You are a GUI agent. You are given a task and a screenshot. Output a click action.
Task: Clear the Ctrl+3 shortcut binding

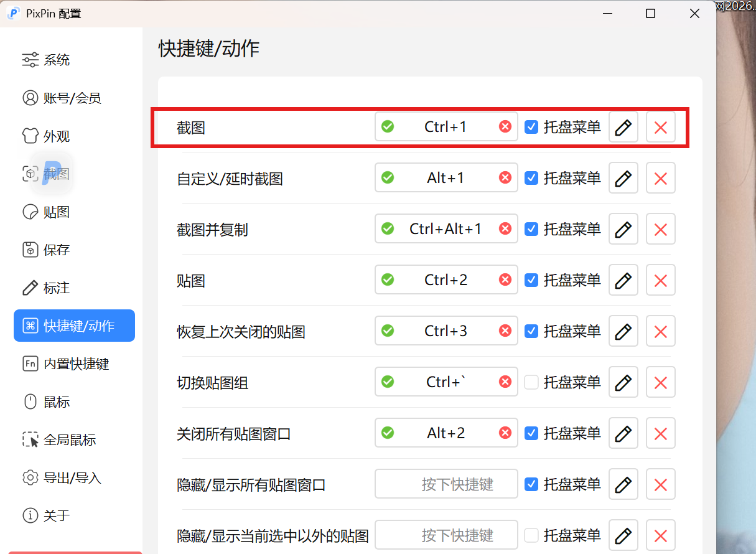click(x=505, y=331)
